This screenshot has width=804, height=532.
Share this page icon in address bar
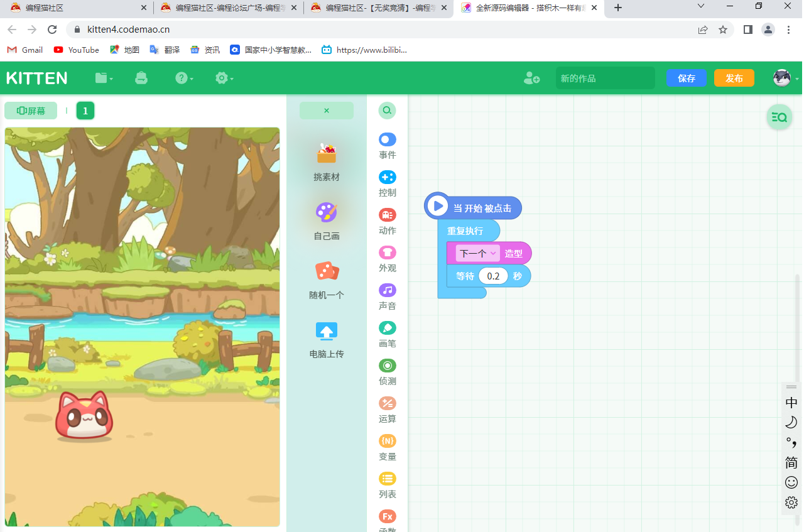pyautogui.click(x=703, y=30)
